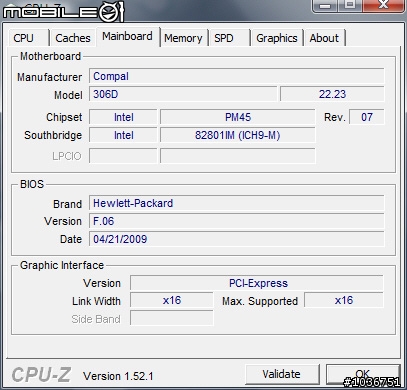Click the Version 1.52.1 text
Viewport: 407px width, 390px height.
(x=118, y=376)
